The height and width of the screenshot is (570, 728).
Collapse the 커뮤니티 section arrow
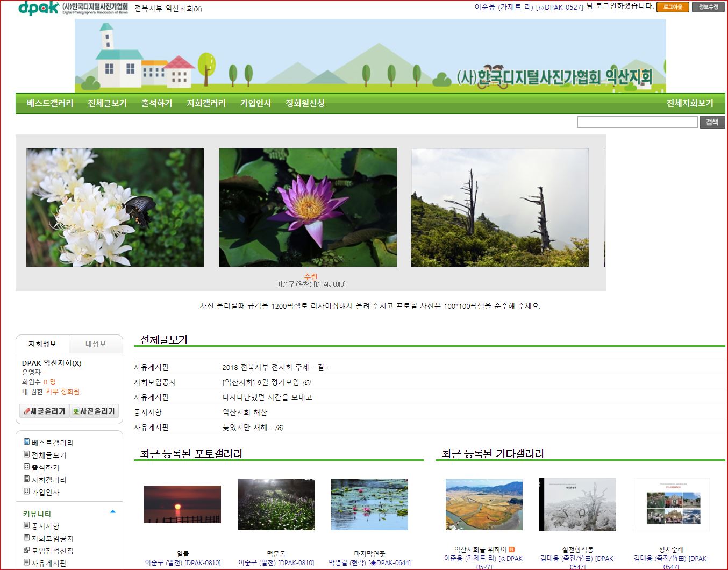tap(113, 511)
